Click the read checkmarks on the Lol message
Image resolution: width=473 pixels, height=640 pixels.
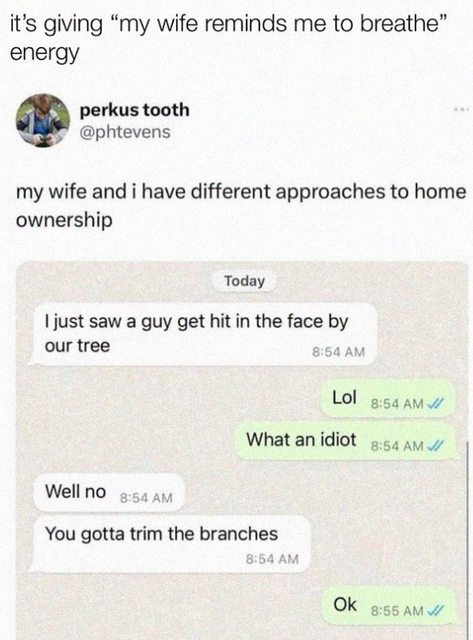pyautogui.click(x=434, y=404)
